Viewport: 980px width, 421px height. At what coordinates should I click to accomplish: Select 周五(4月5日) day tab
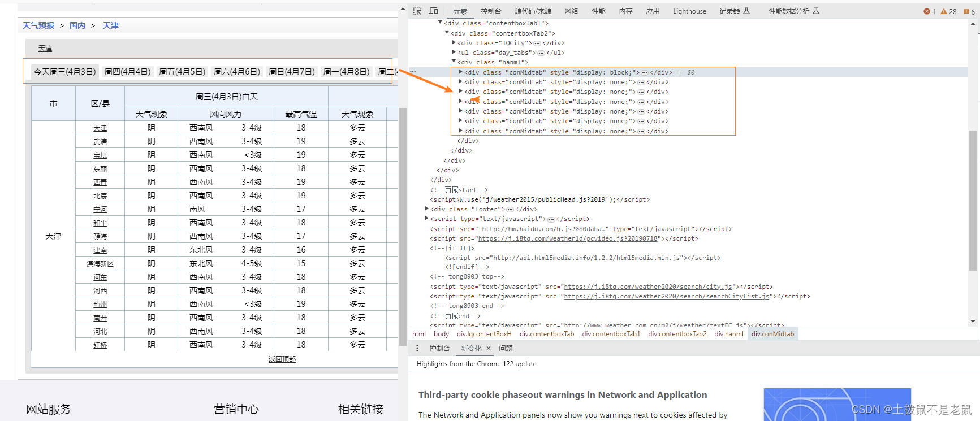[x=182, y=72]
